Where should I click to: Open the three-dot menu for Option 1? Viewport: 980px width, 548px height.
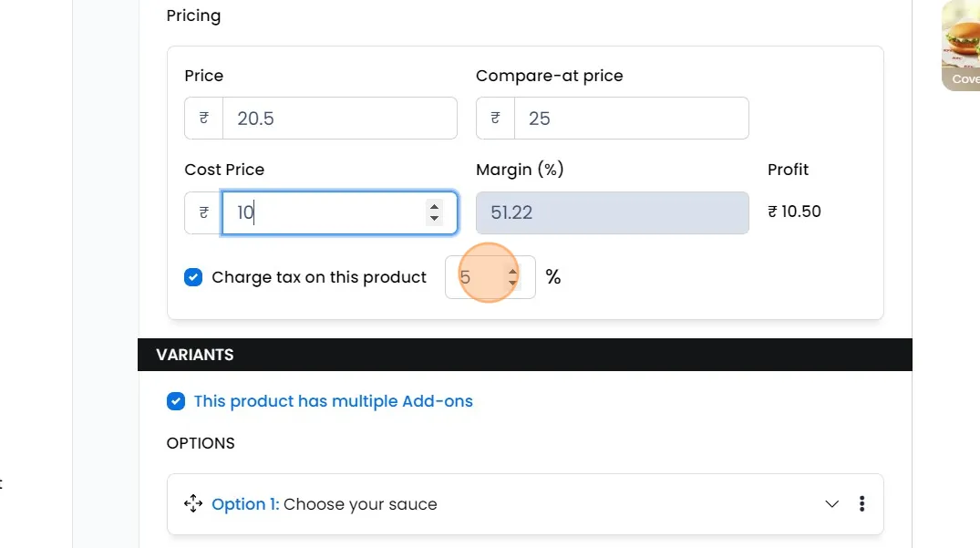click(x=861, y=504)
